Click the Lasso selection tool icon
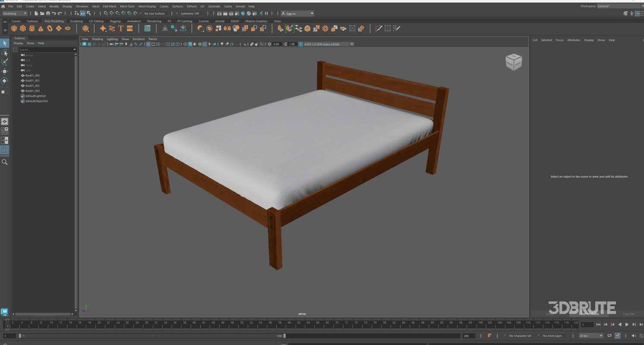This screenshot has width=644, height=345. coord(5,53)
